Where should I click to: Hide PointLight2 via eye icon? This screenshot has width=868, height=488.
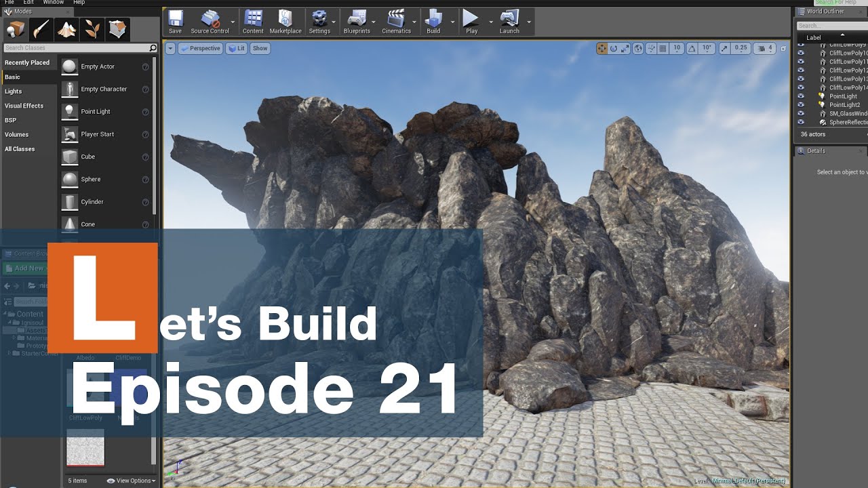[x=801, y=105]
